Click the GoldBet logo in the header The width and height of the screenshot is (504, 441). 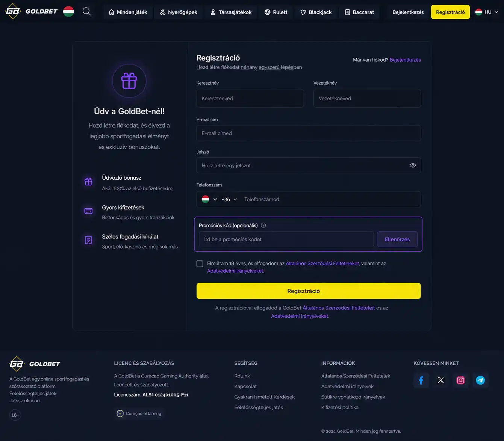click(x=32, y=11)
